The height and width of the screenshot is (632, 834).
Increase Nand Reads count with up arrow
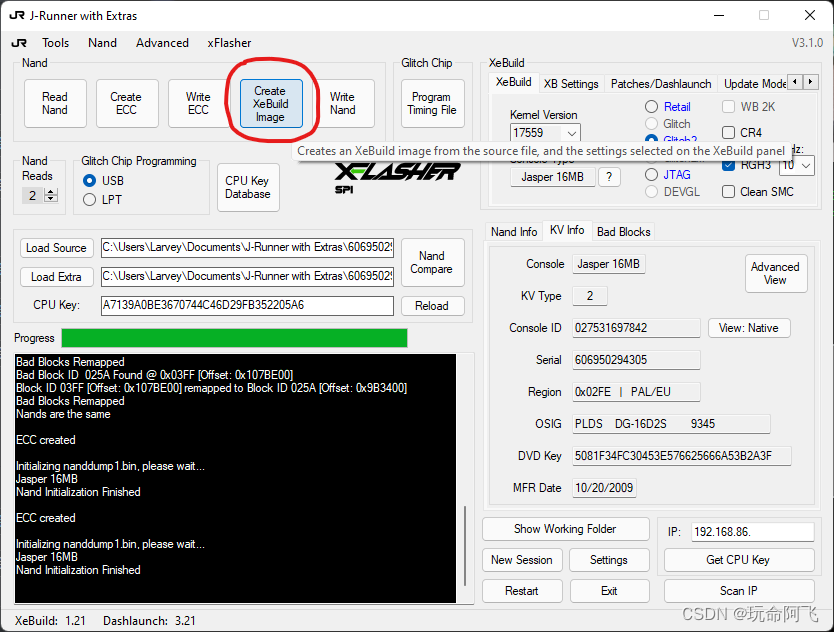pos(51,192)
